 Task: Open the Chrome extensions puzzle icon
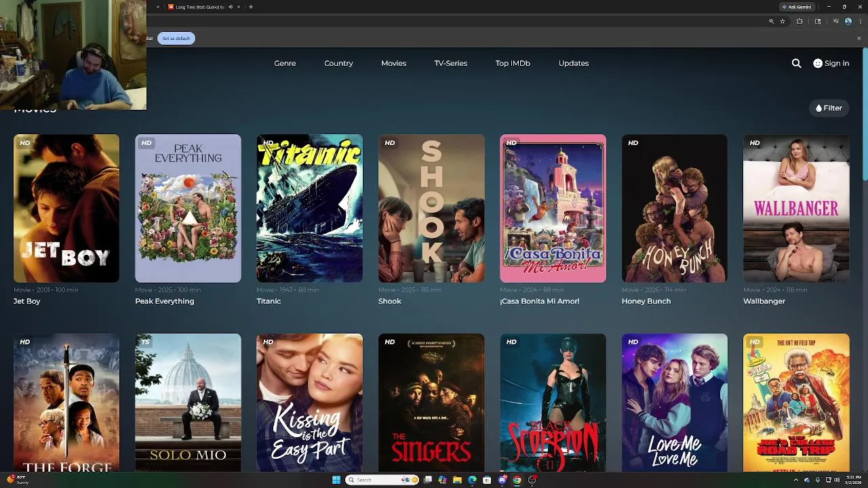tap(800, 21)
